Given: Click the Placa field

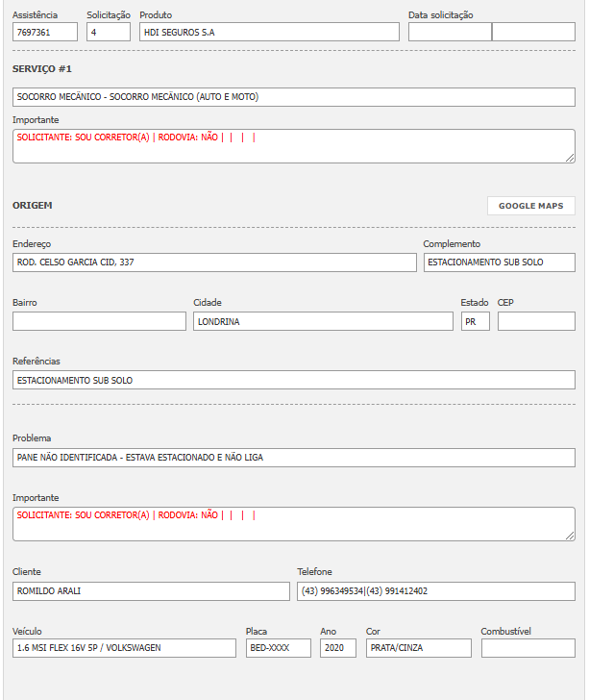Looking at the screenshot, I should pos(278,648).
